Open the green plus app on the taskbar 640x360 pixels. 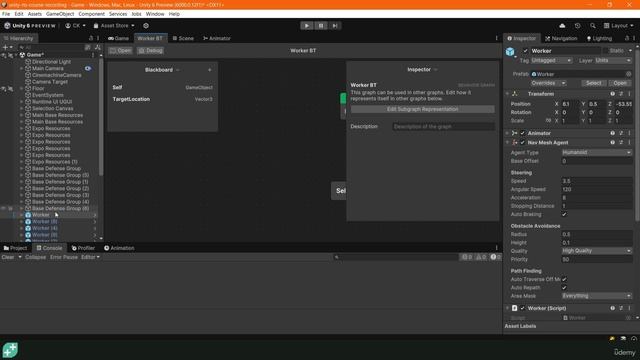(10, 350)
